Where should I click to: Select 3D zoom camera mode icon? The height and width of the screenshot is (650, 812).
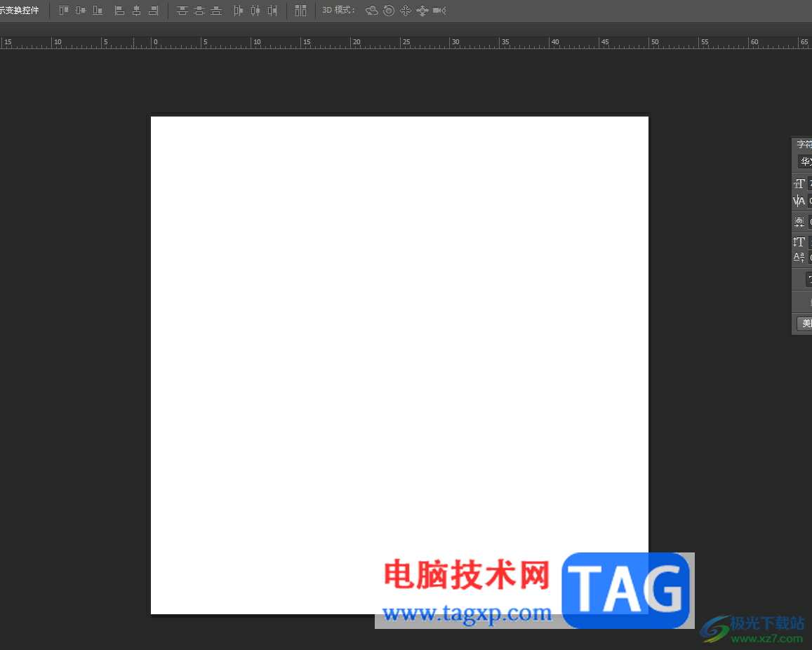[x=439, y=11]
